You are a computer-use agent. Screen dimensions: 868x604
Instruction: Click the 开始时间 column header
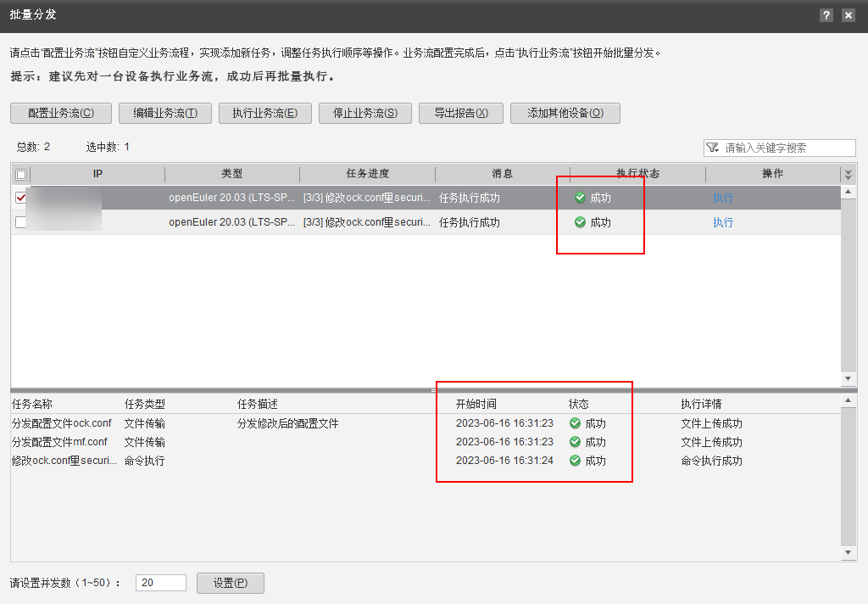[x=476, y=404]
